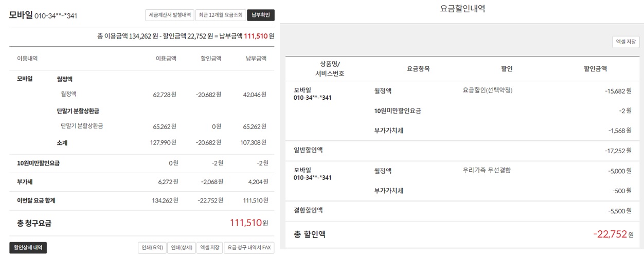The height and width of the screenshot is (257, 644).
Task: Click 최근 12개월 요금조회 button
Action: (220, 15)
